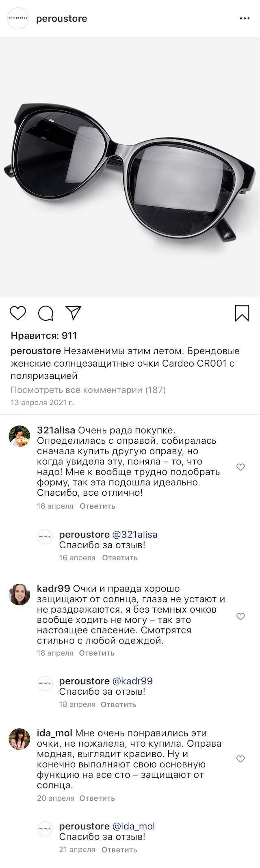Open 321alisa's profile avatar
260x868 pixels.
[19, 436]
